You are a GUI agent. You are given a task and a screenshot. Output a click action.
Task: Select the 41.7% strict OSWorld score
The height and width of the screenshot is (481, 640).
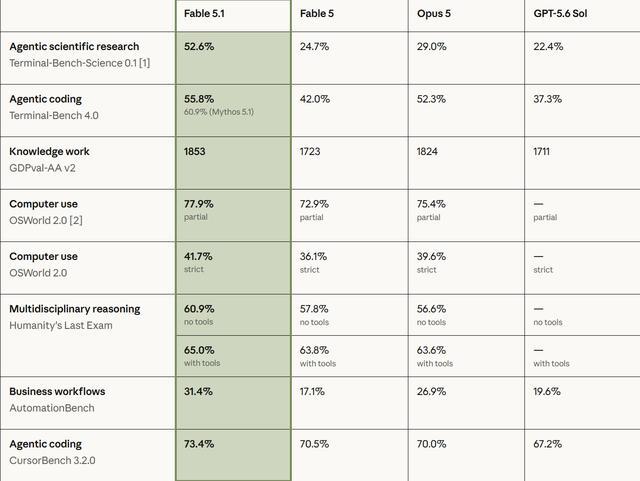coord(198,256)
